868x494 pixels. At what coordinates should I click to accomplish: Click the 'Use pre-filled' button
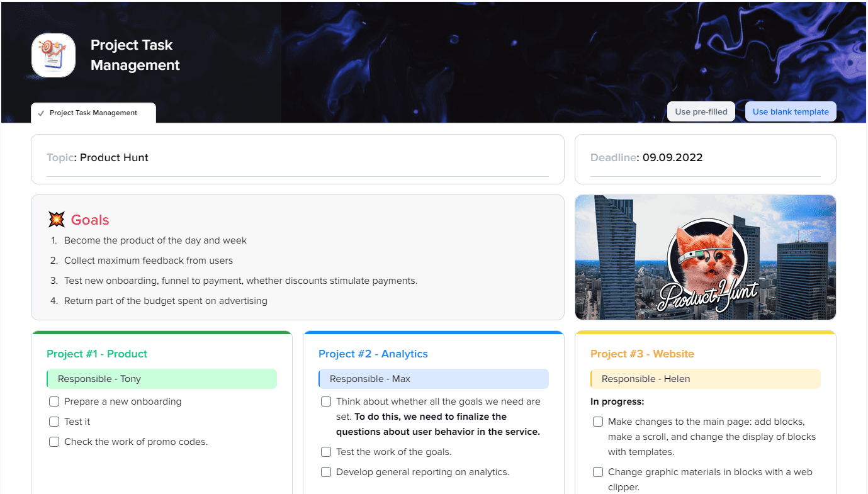[x=701, y=111]
